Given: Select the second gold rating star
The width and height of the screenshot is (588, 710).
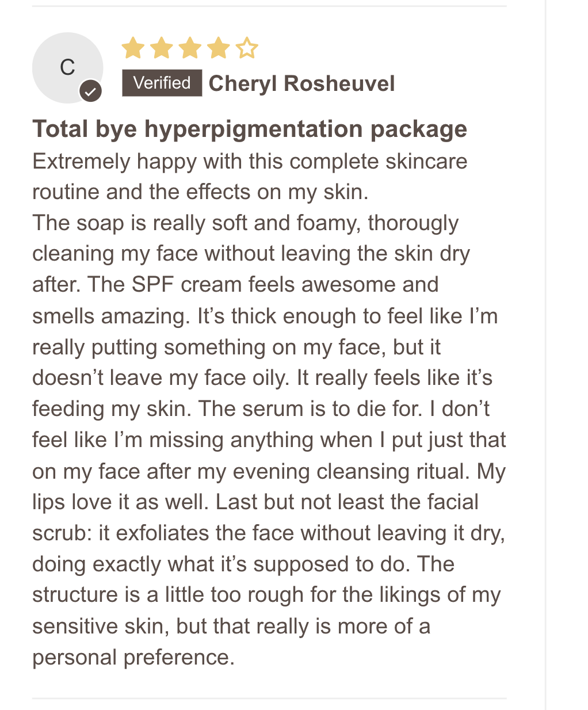Looking at the screenshot, I should [x=161, y=48].
